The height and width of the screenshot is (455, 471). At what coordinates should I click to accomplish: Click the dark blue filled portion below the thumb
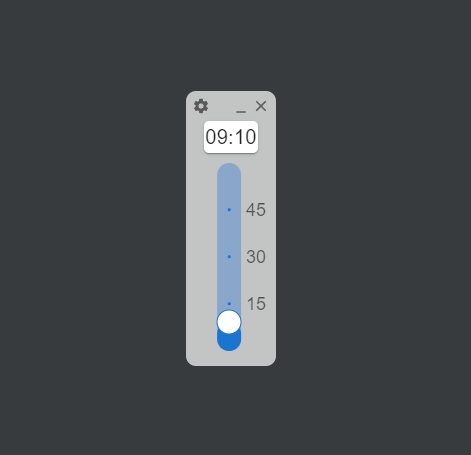229,342
